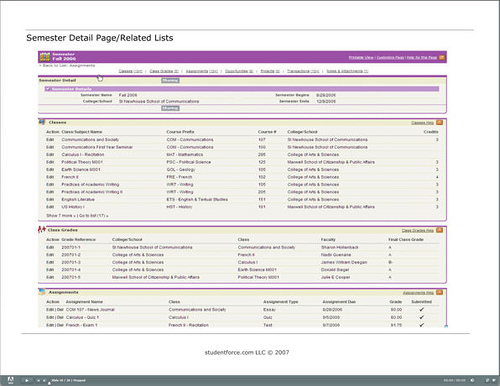500x386 pixels.
Task: Click Submitted checkmark for Calculus - Quiz 1
Action: click(421, 317)
